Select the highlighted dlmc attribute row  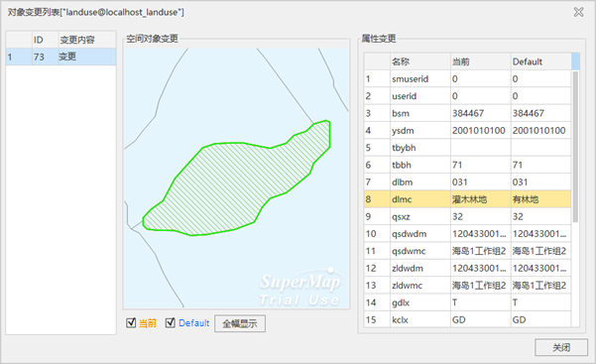(x=467, y=199)
